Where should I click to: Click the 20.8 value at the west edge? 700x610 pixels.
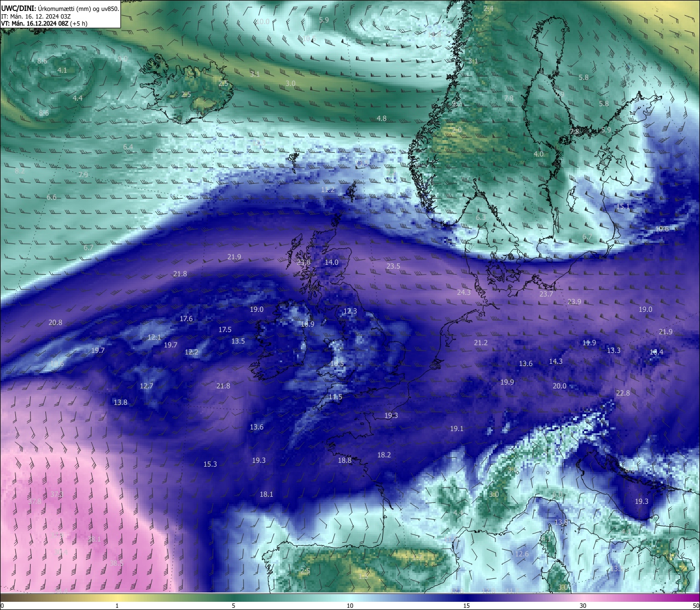pyautogui.click(x=55, y=322)
